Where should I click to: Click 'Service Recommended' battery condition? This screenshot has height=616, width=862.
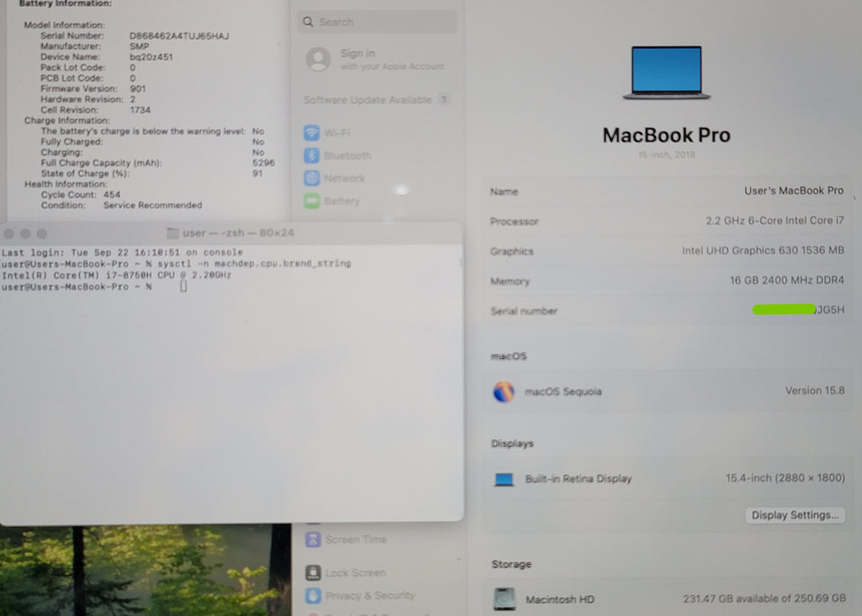click(153, 205)
